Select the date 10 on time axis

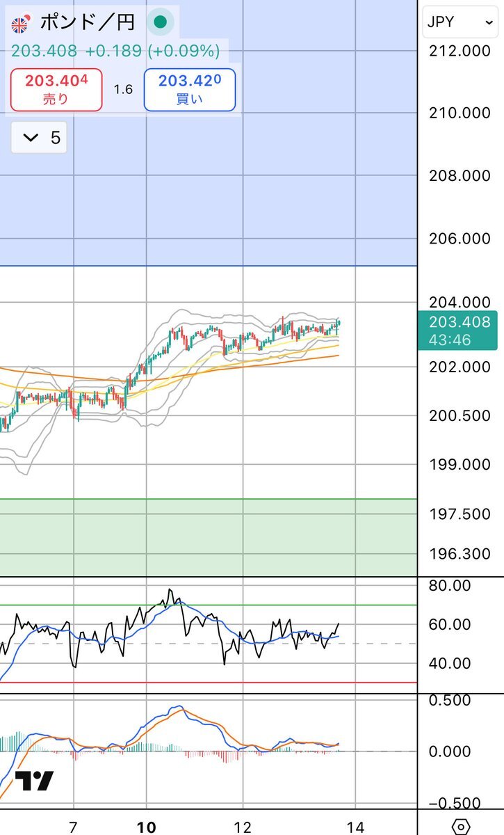tap(147, 825)
